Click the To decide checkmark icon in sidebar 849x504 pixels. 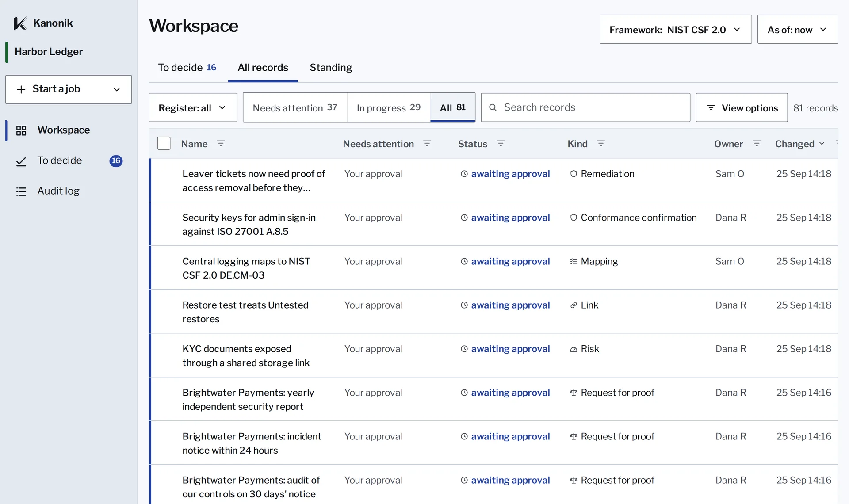[21, 161]
